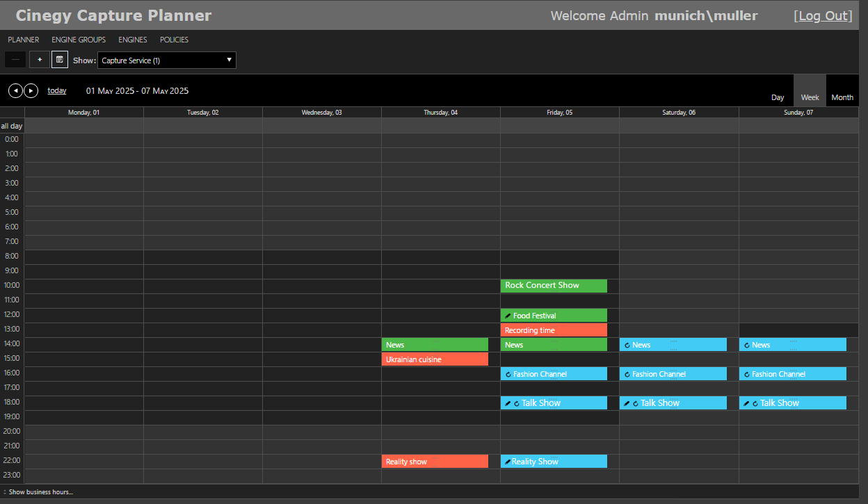Viewport: 868px width, 504px height.
Task: Click recurrence icon on Friday's Fashion Channel event
Action: 508,373
